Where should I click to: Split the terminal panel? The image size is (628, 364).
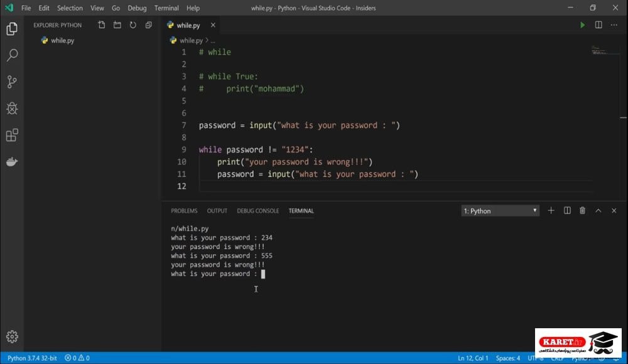coord(567,211)
